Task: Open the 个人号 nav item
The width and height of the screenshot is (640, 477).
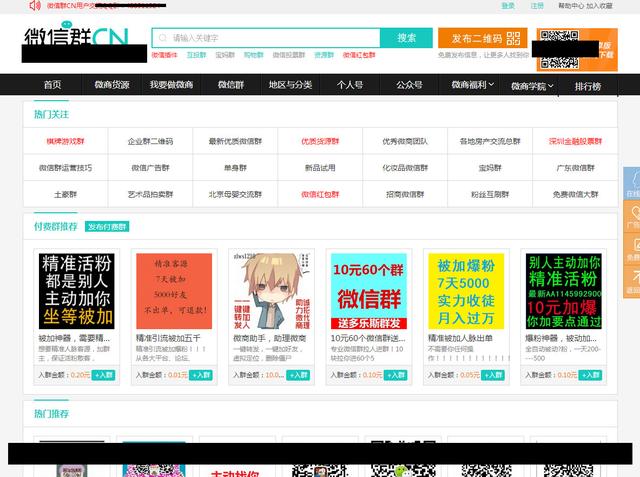Action: coord(350,84)
